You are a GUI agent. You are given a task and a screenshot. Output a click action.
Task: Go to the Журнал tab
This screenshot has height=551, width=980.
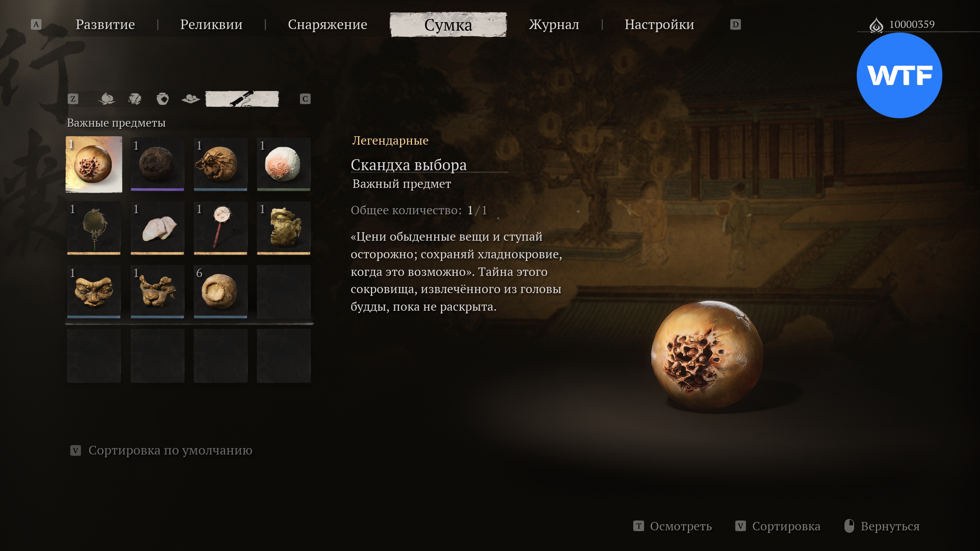[x=554, y=24]
